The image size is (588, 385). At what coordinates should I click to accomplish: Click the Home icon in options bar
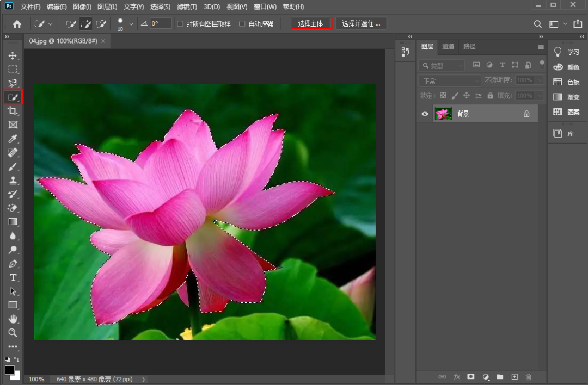[17, 24]
